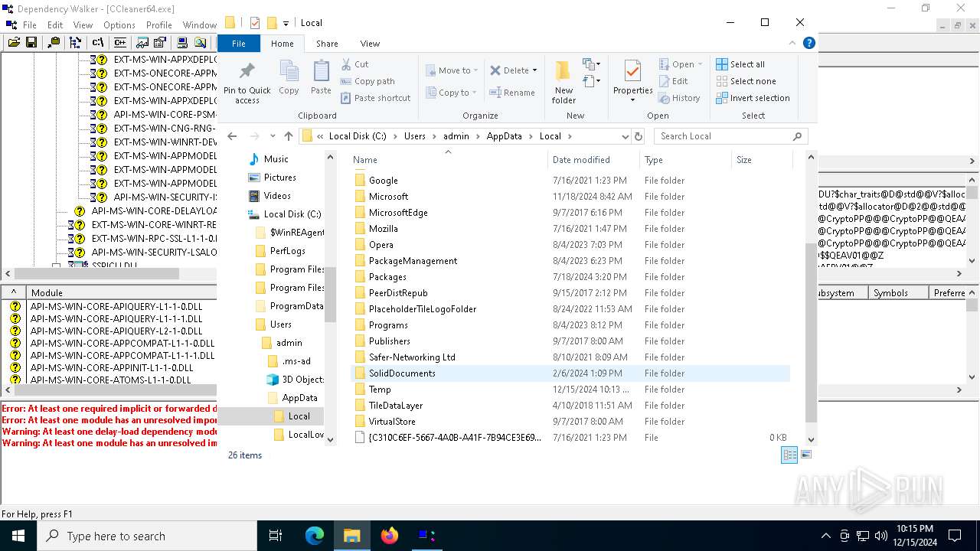Select the Temp folder in file list
The image size is (980, 551).
click(x=380, y=390)
